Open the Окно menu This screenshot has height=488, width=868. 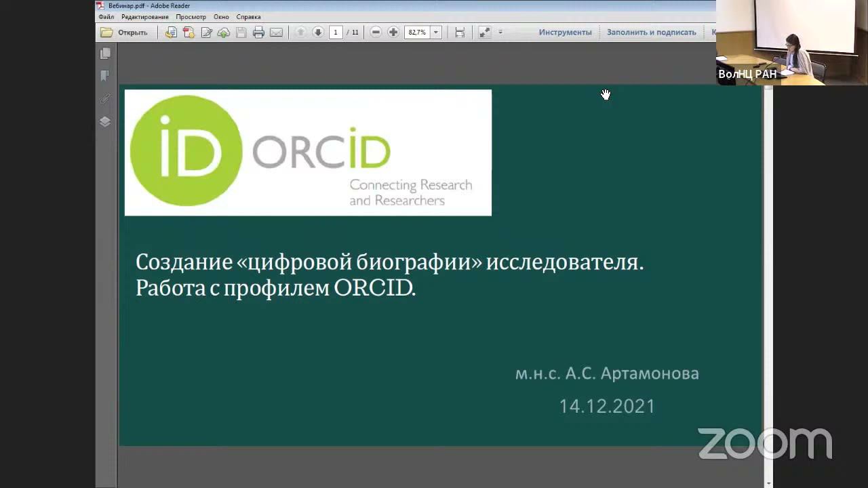(x=221, y=17)
